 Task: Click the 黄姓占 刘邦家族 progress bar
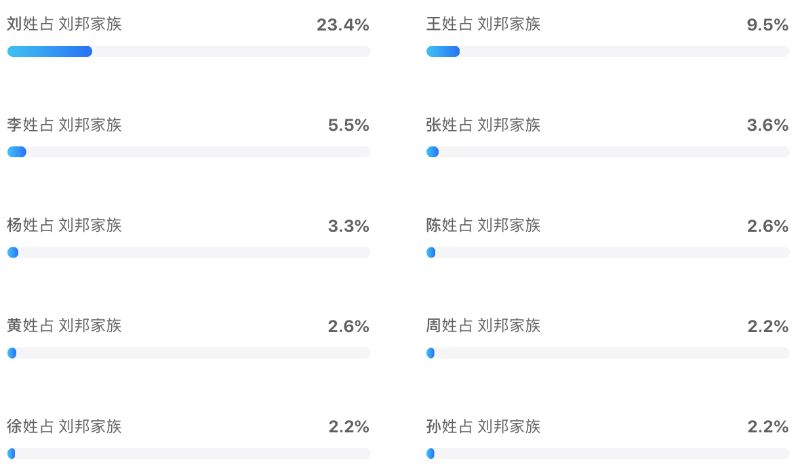189,353
